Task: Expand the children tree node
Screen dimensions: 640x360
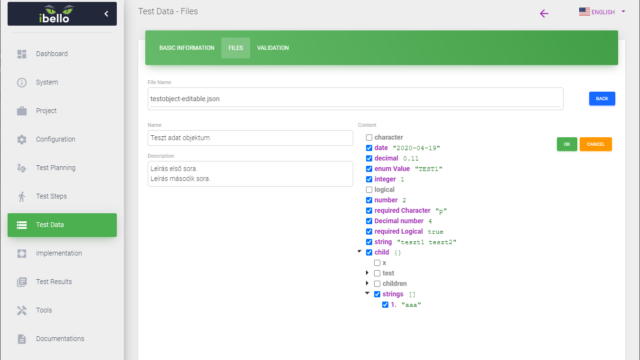Action: (x=367, y=283)
